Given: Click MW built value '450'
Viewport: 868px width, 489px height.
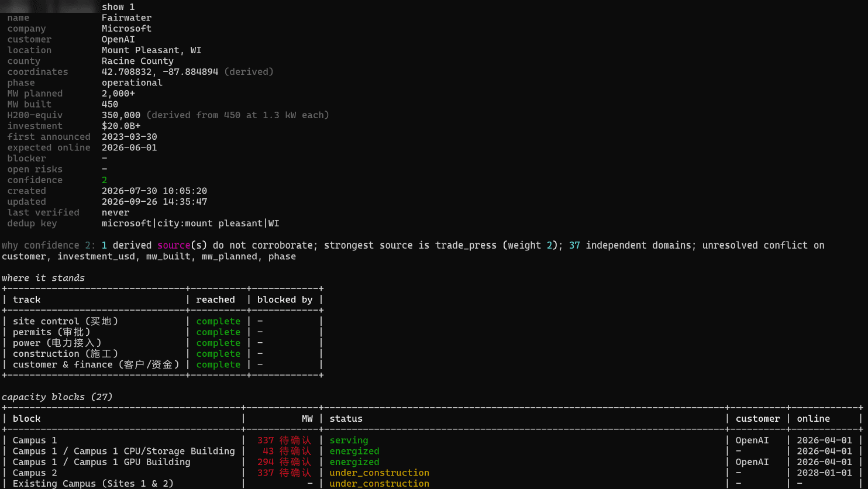Looking at the screenshot, I should (x=110, y=104).
